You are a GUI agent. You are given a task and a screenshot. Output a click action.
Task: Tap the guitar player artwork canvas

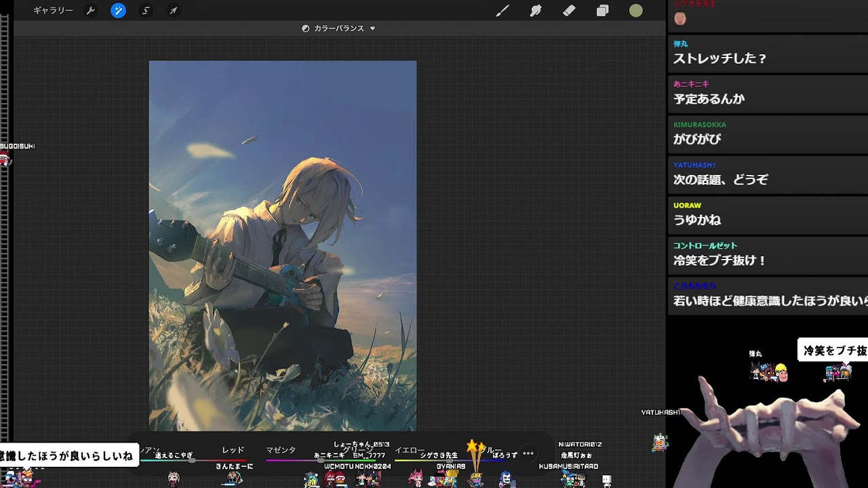pyautogui.click(x=283, y=245)
